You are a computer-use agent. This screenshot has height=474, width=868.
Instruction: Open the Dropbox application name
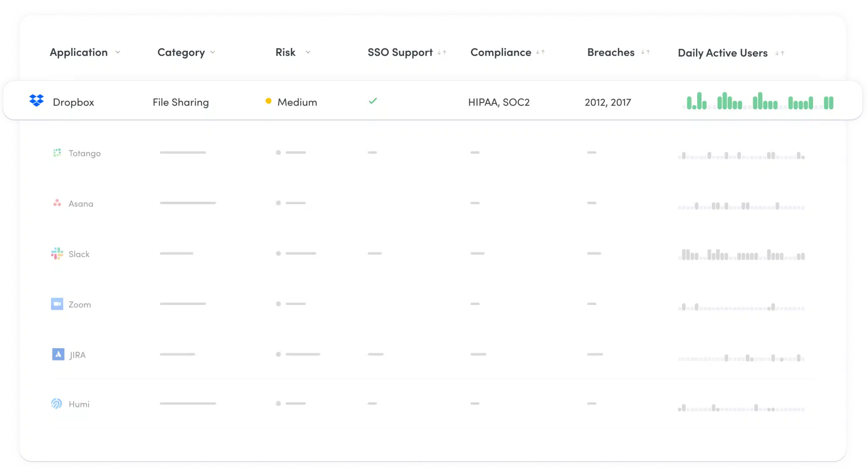73,103
